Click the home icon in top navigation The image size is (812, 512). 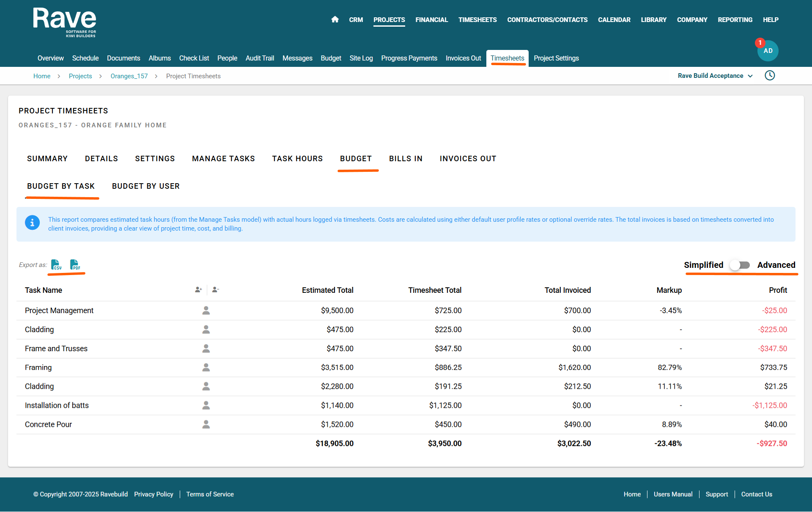coord(335,19)
